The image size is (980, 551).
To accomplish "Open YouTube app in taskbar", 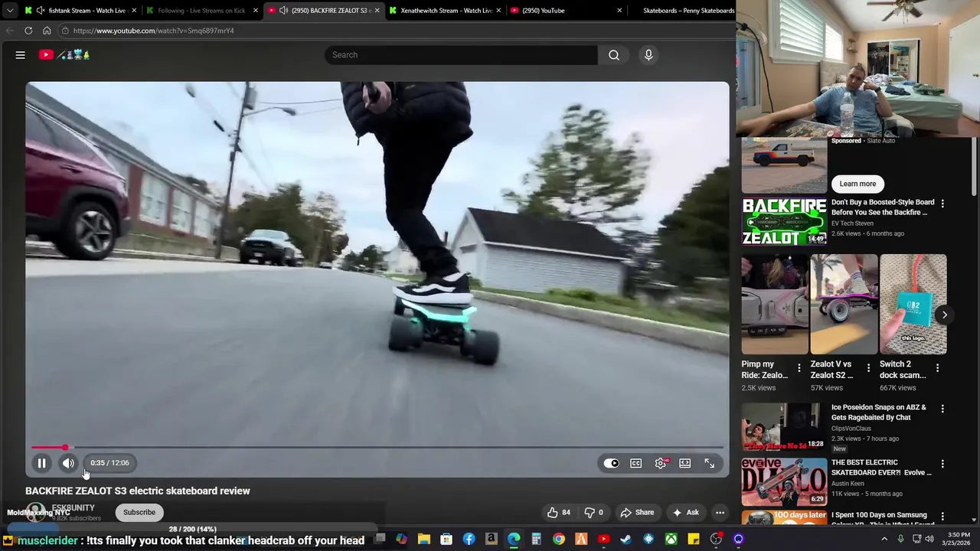I will point(604,540).
